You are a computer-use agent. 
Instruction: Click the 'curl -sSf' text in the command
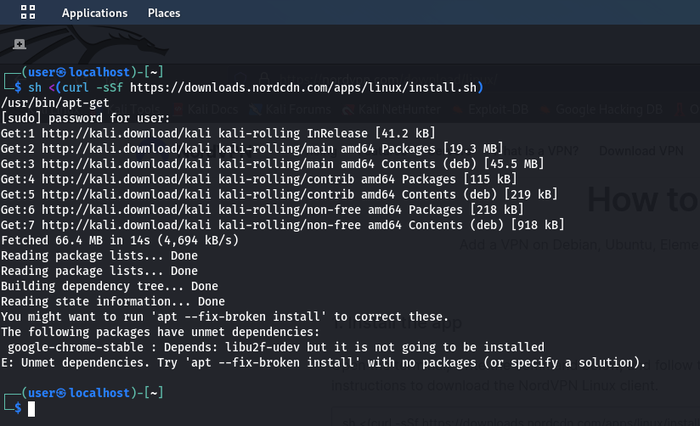coord(92,87)
